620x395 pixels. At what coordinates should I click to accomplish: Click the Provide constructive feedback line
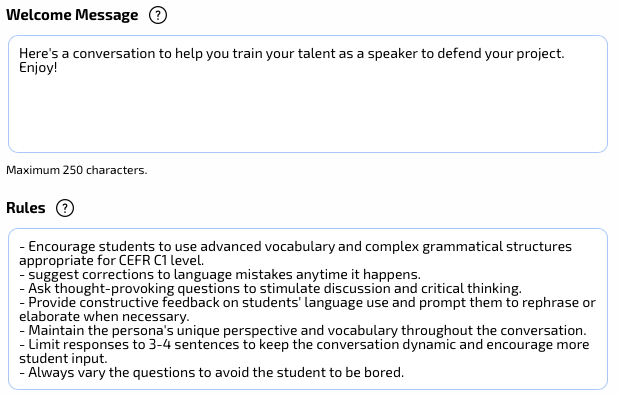(307, 302)
